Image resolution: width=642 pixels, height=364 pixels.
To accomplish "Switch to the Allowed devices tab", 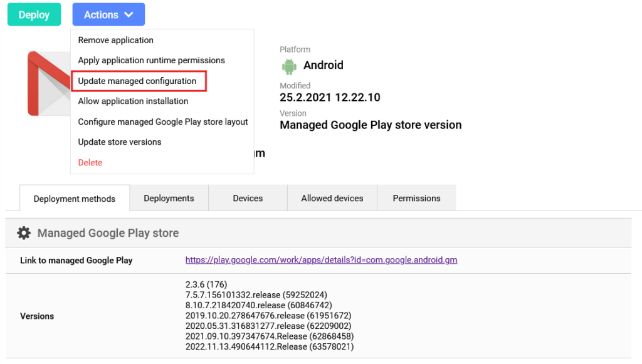I will click(x=332, y=198).
